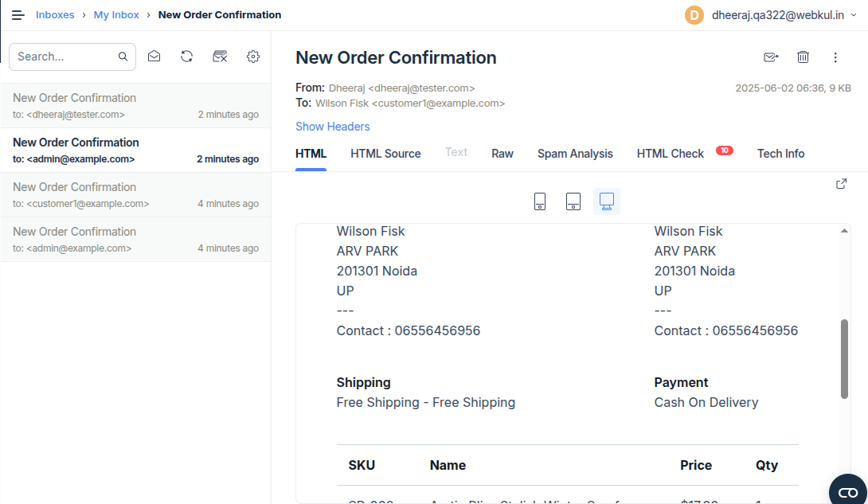Switch to tablet preview size
868x504 pixels.
coord(573,201)
